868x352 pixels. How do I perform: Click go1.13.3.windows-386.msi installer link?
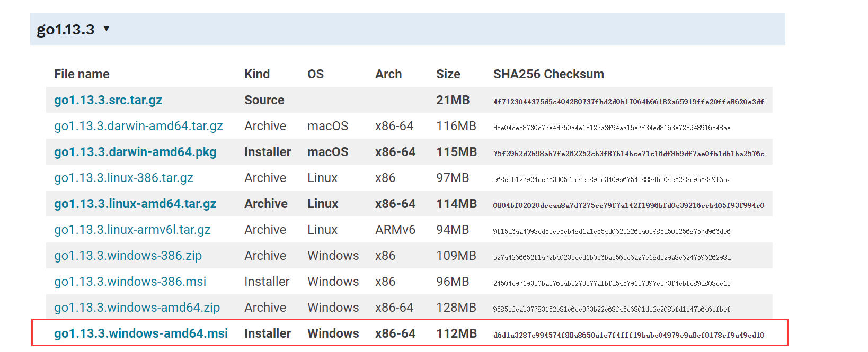coord(130,282)
